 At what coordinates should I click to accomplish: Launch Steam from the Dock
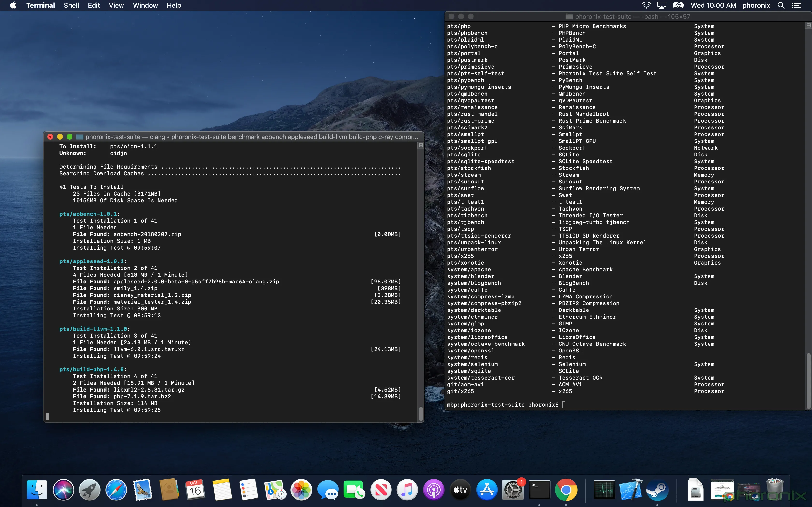click(658, 490)
